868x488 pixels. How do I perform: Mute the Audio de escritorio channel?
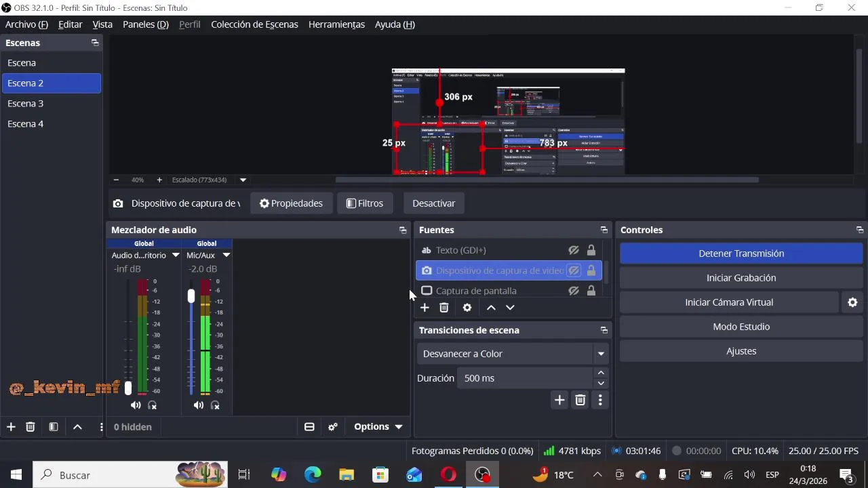click(x=136, y=405)
